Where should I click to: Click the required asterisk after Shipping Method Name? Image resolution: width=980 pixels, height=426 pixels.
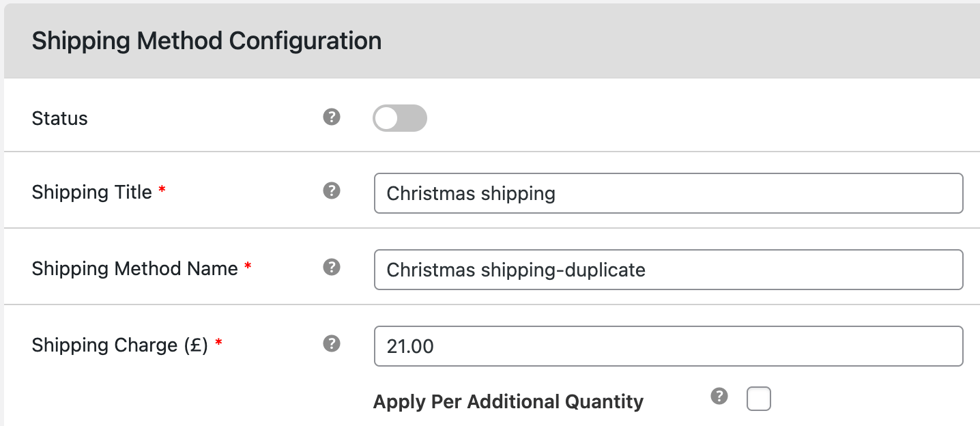click(x=248, y=268)
